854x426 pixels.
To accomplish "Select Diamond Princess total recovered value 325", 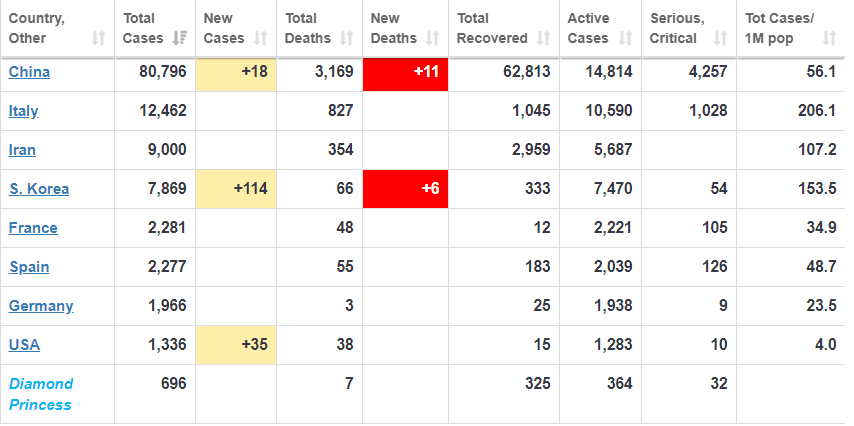I will (538, 384).
